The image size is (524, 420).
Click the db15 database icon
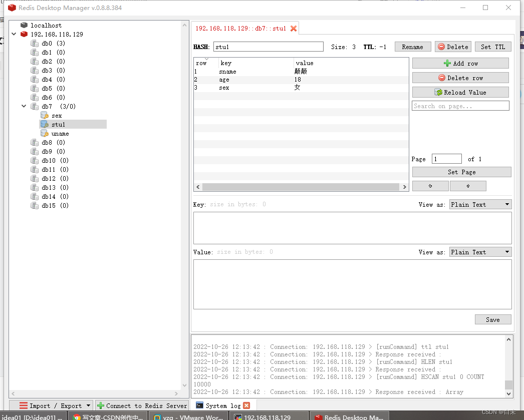coord(35,205)
